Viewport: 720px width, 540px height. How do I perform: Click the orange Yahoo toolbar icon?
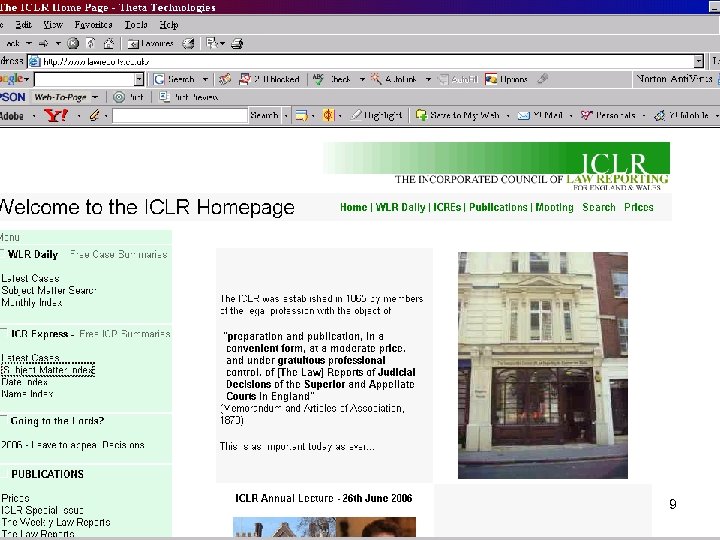(x=328, y=115)
